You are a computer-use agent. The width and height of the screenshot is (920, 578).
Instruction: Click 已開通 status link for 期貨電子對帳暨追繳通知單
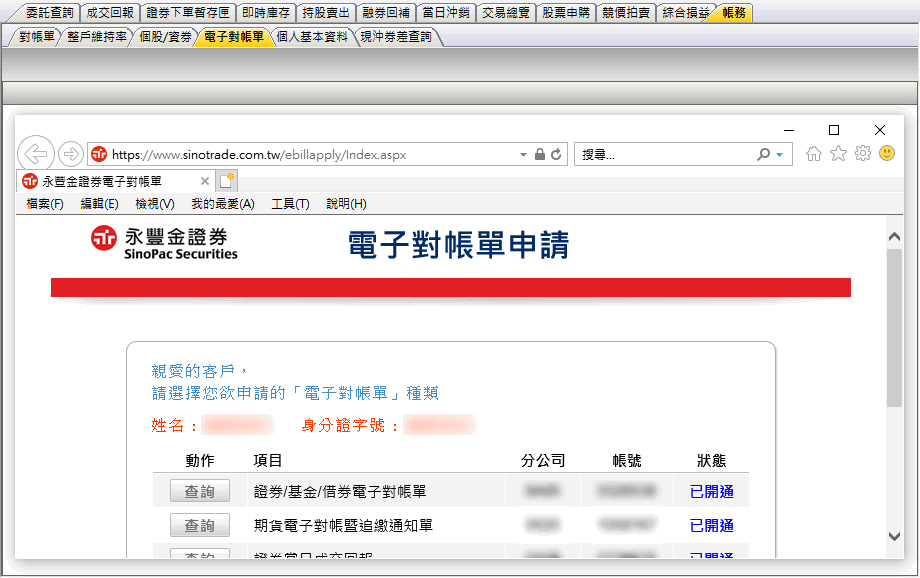tap(712, 526)
